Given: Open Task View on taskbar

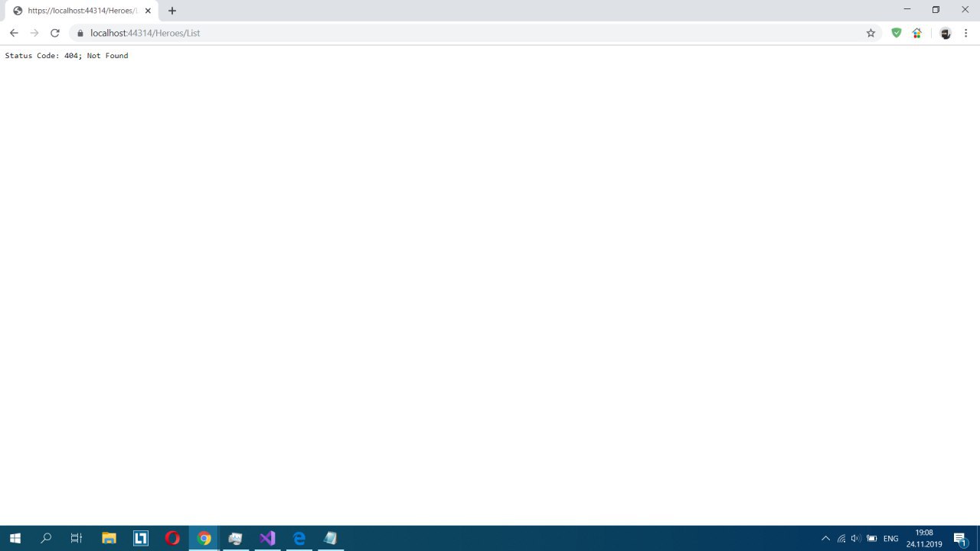Looking at the screenshot, I should click(77, 538).
